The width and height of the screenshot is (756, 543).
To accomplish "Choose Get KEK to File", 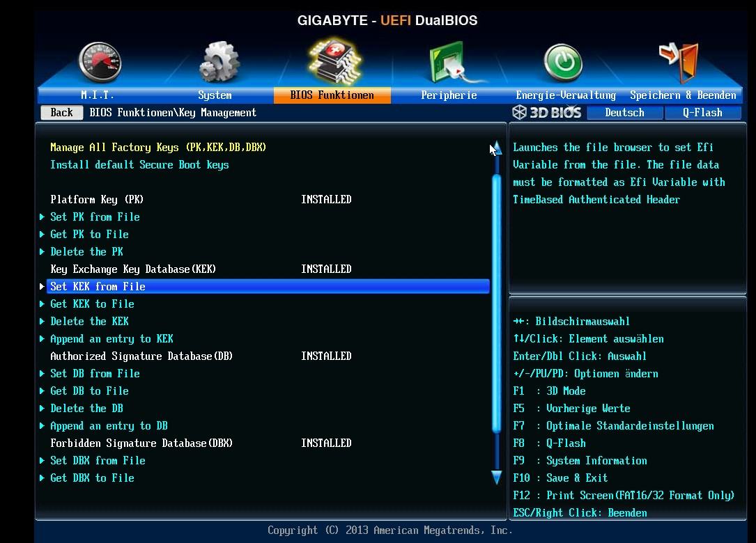I will pyautogui.click(x=92, y=304).
